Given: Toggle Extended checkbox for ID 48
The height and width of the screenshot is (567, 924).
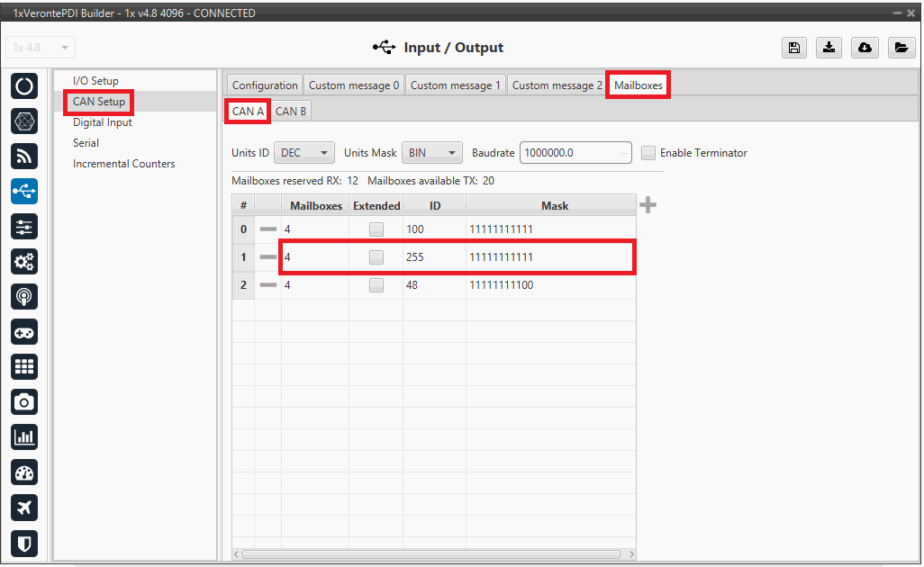Looking at the screenshot, I should (x=376, y=285).
